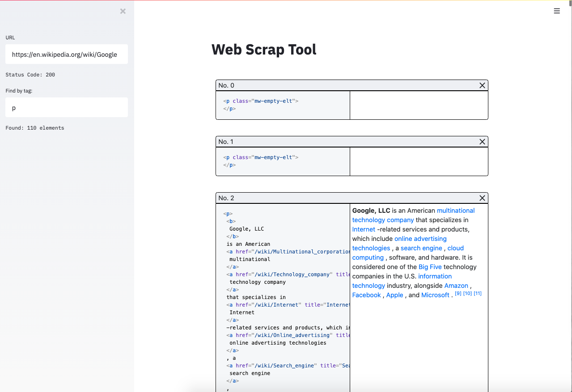
Task: Follow the Apple link
Action: point(395,295)
